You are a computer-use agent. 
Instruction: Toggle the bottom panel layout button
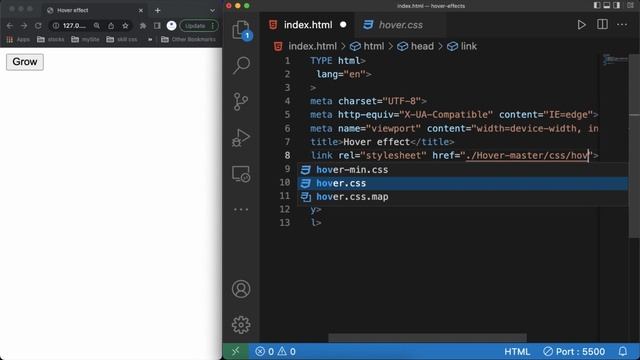pos(607,5)
